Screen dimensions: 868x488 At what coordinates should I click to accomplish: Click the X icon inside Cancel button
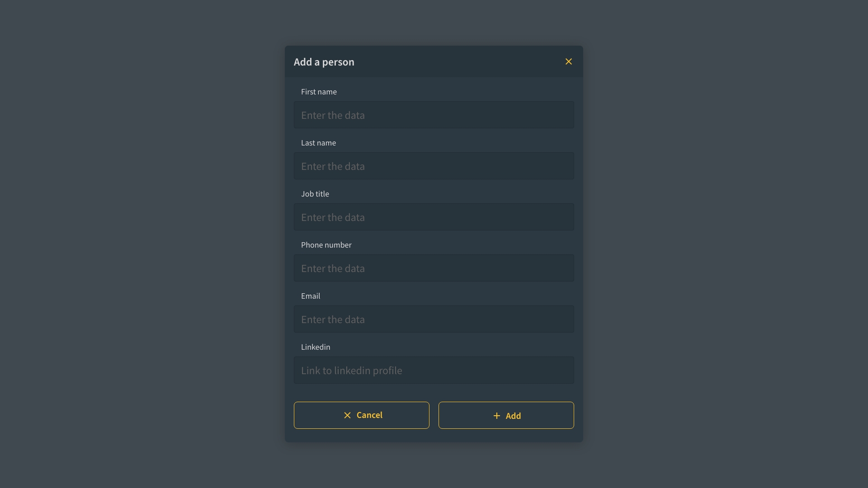click(347, 415)
